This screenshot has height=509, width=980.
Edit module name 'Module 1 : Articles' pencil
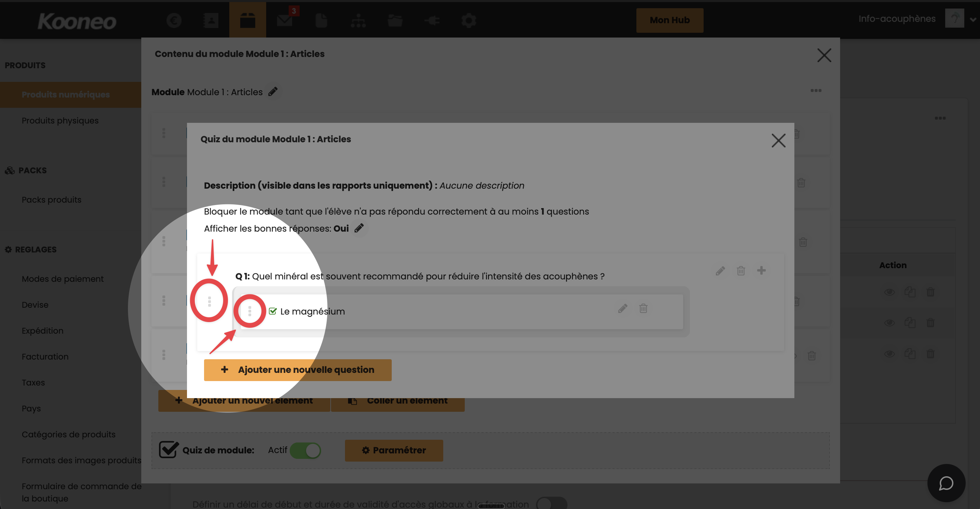pyautogui.click(x=273, y=92)
